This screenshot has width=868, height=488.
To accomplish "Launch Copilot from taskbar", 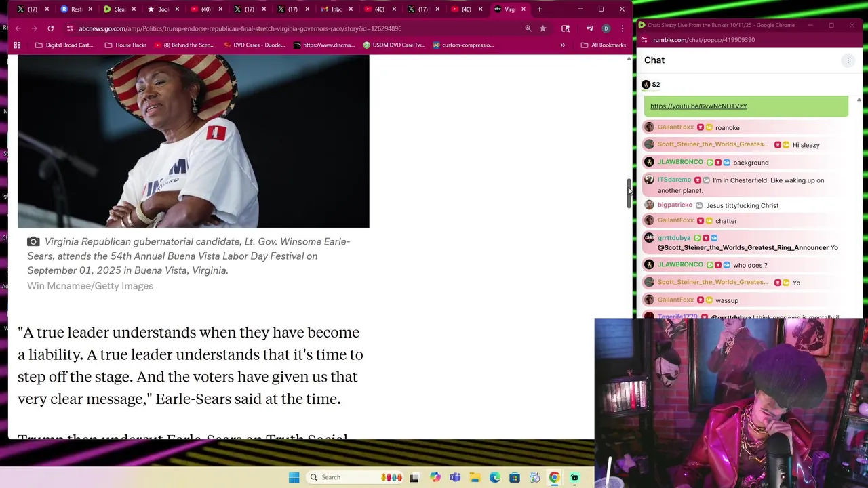I will pos(435,477).
